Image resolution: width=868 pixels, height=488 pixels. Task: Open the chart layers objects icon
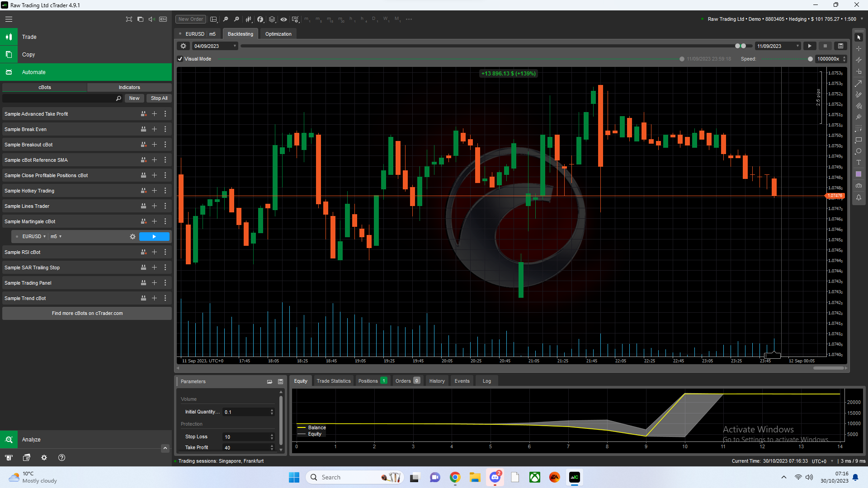tap(272, 19)
